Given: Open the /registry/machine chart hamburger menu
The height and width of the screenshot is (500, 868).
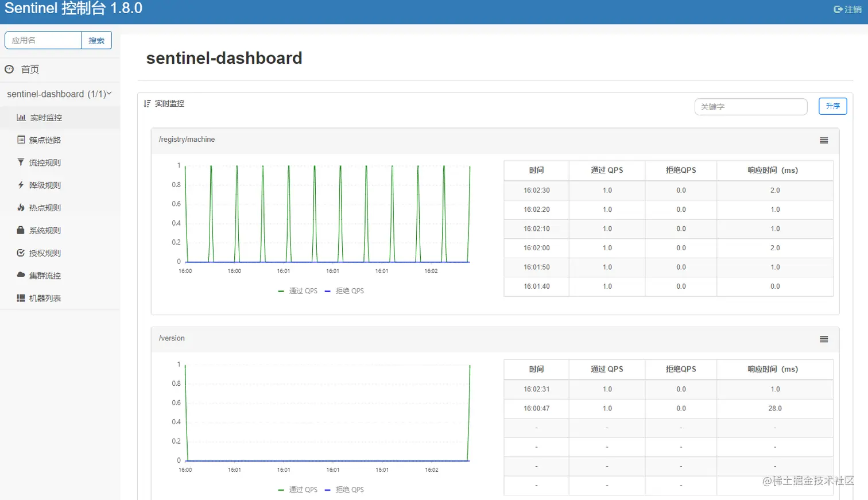Looking at the screenshot, I should [824, 141].
